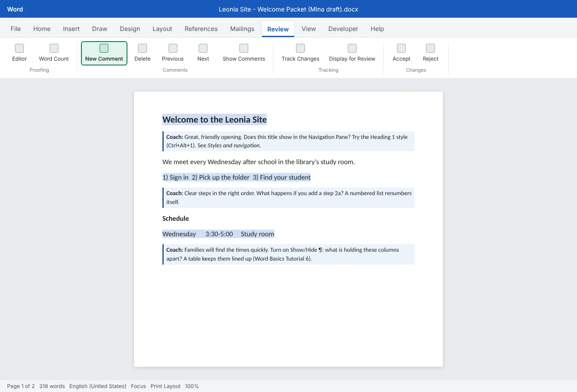Click the Coach comment about Show/Hide columns
The height and width of the screenshot is (392, 577).
[x=288, y=254]
